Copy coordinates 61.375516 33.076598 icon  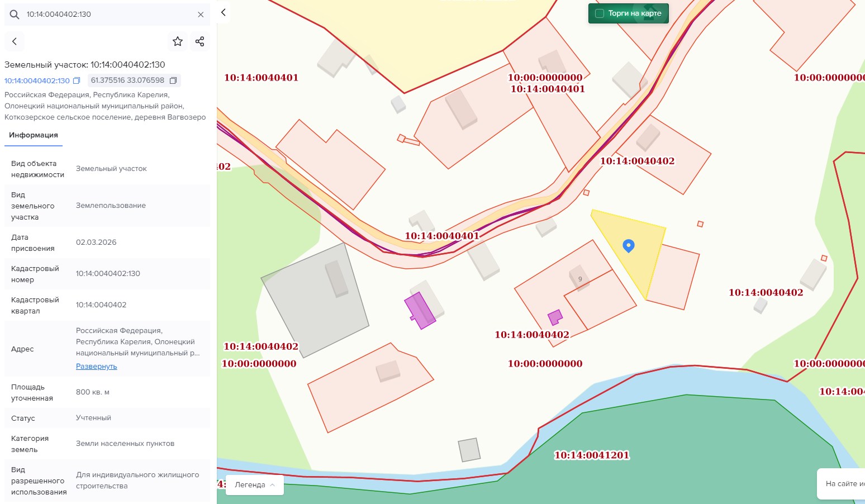pos(173,80)
